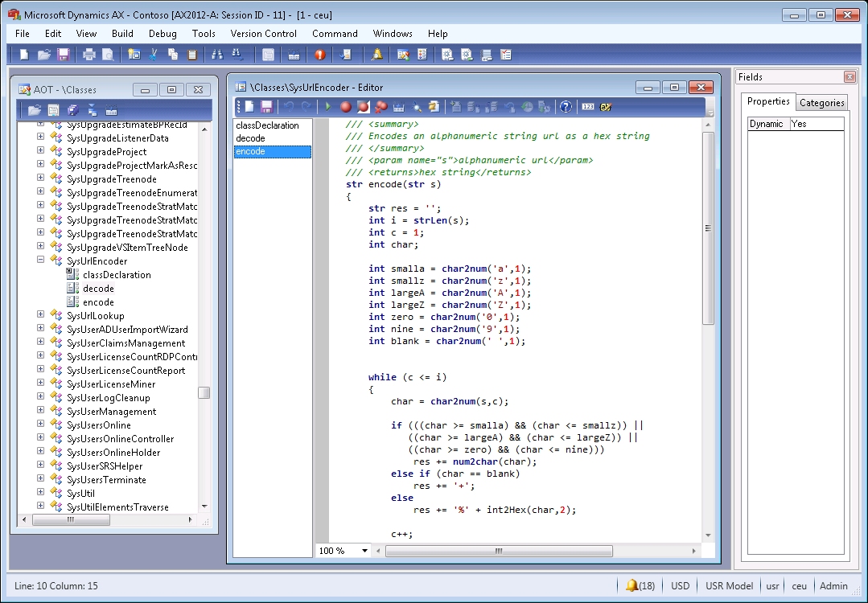Open the 100 % zoom dropdown
The height and width of the screenshot is (603, 868).
[364, 551]
